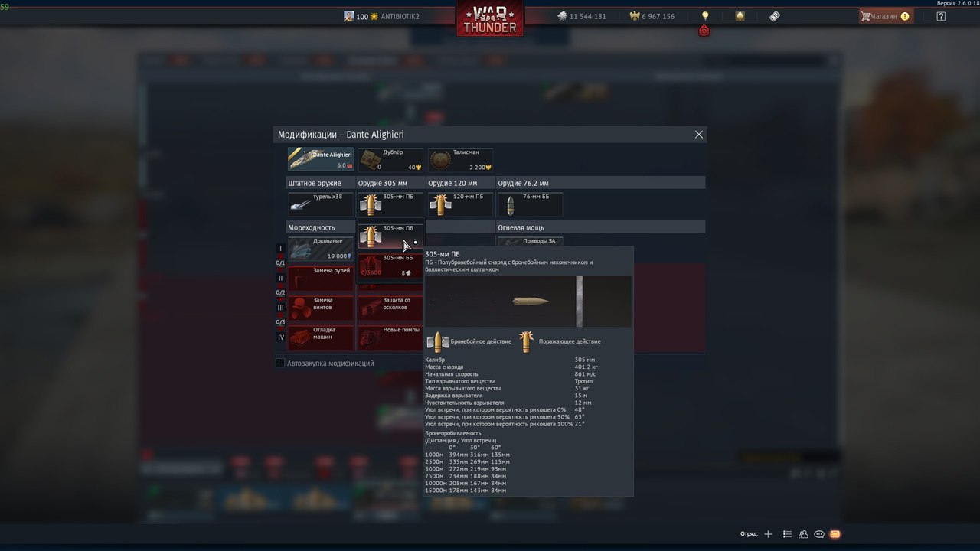Screen dimensions: 980x551
Task: Select the Приводы ЗА modification
Action: coord(530,241)
